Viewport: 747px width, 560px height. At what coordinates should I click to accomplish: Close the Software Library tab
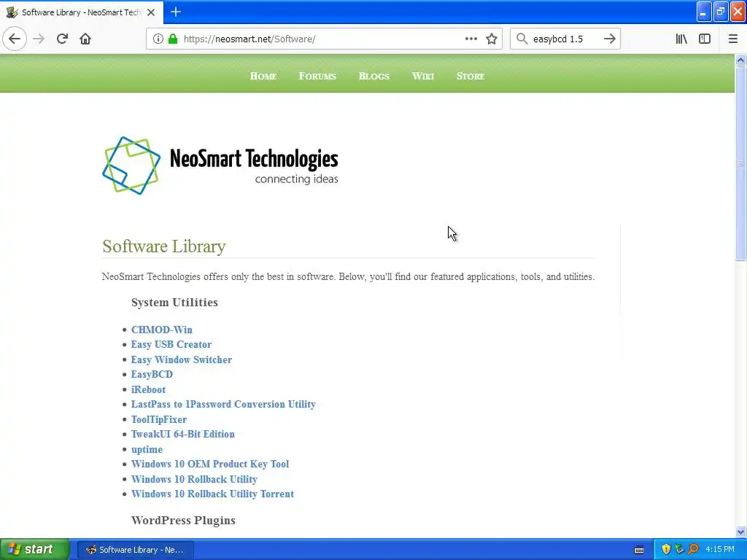151,12
